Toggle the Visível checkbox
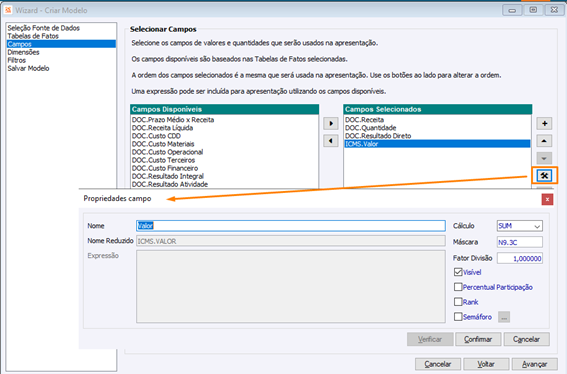The width and height of the screenshot is (567, 374). (458, 272)
